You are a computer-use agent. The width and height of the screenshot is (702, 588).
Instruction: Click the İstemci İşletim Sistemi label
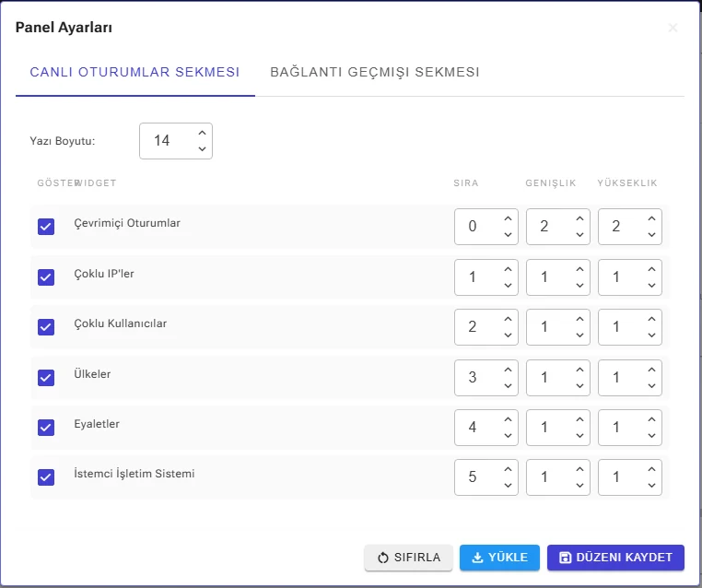tap(135, 474)
